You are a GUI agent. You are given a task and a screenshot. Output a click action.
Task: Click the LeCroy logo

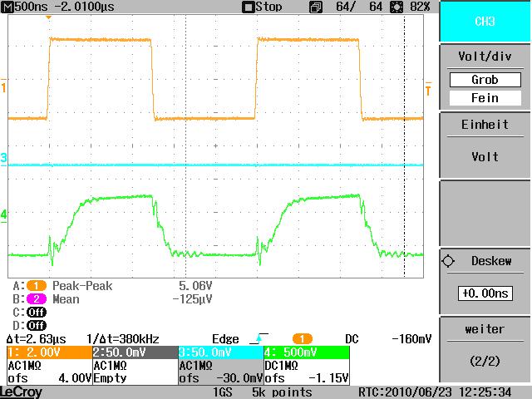point(21,392)
